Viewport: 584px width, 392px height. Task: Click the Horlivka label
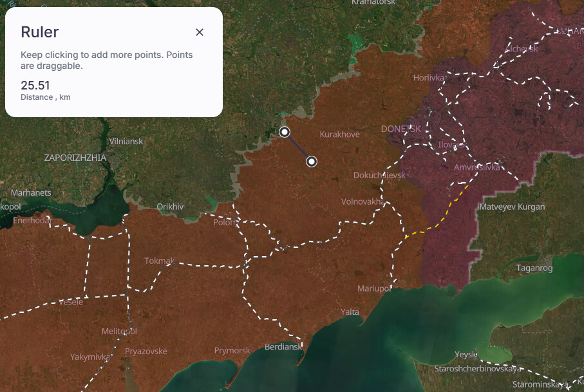[x=429, y=77]
